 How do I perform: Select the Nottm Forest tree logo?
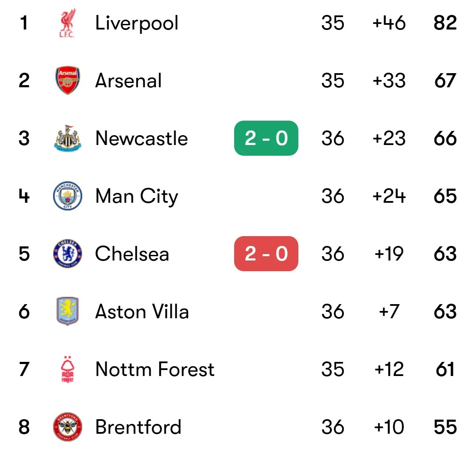point(67,369)
